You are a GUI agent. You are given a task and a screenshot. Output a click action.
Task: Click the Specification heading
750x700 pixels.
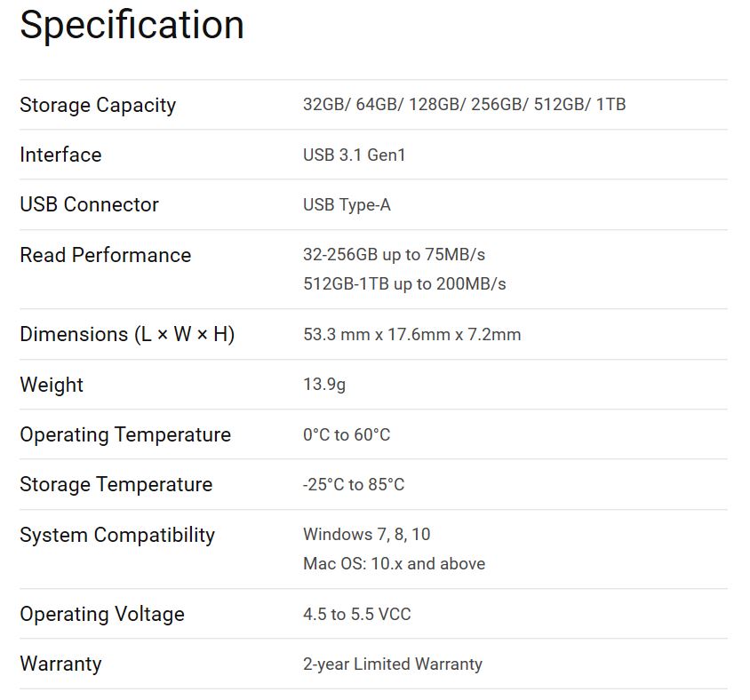[x=132, y=25]
